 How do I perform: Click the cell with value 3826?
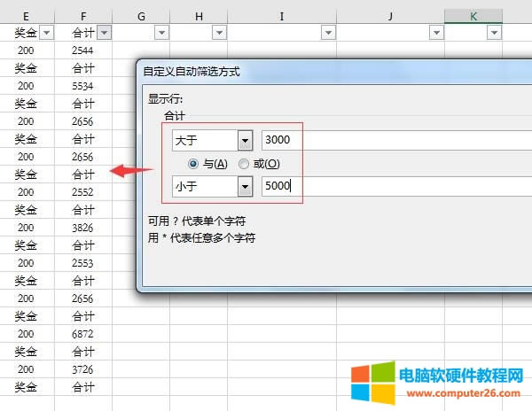point(82,228)
